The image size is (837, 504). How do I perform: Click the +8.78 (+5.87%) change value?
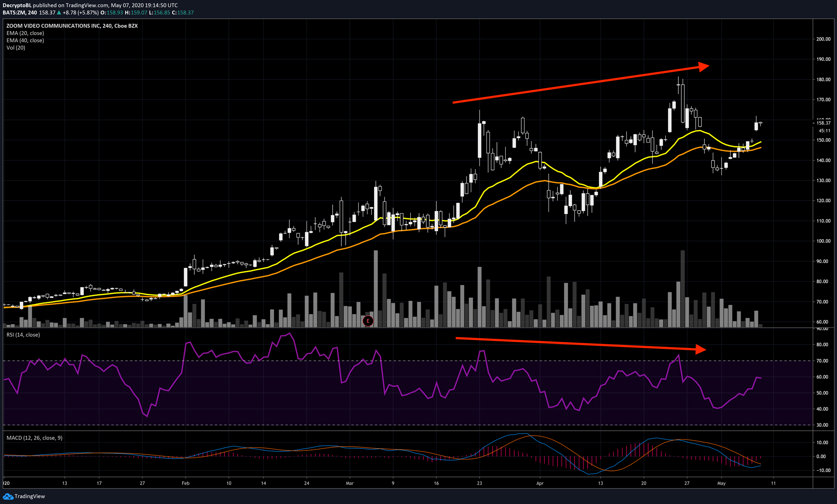81,13
